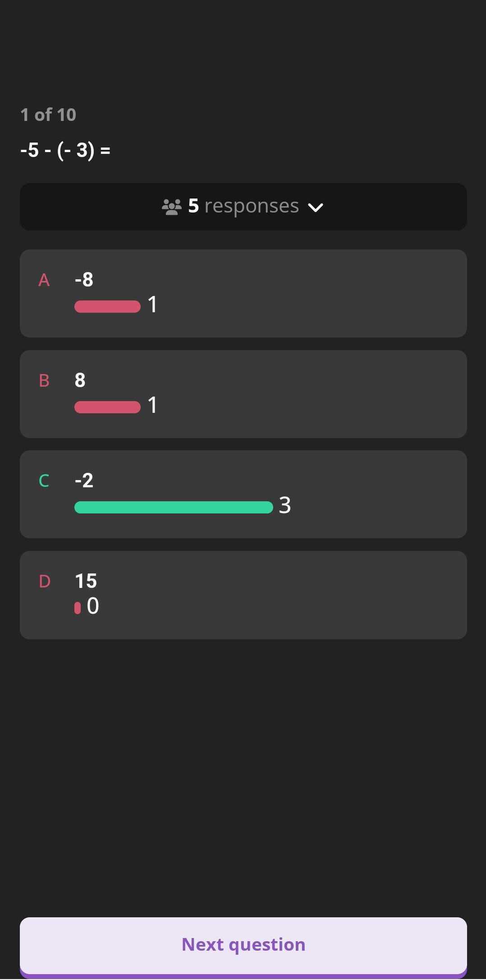Select answer card A with -8
The width and height of the screenshot is (486, 980).
click(x=243, y=293)
